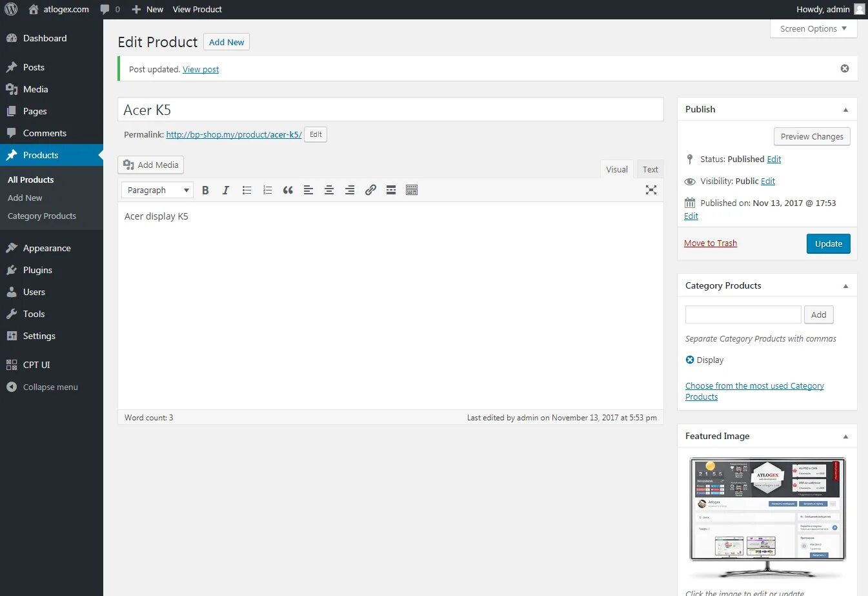Open Tools menu
Viewport: 868px width, 596px height.
click(52, 314)
